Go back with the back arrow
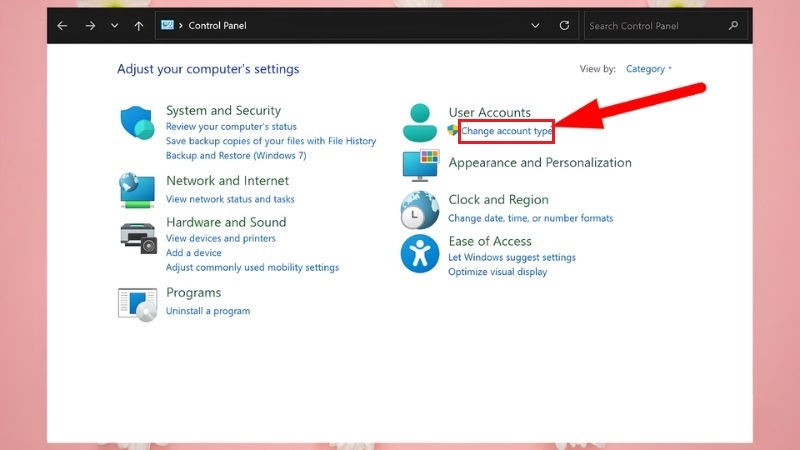 (62, 26)
